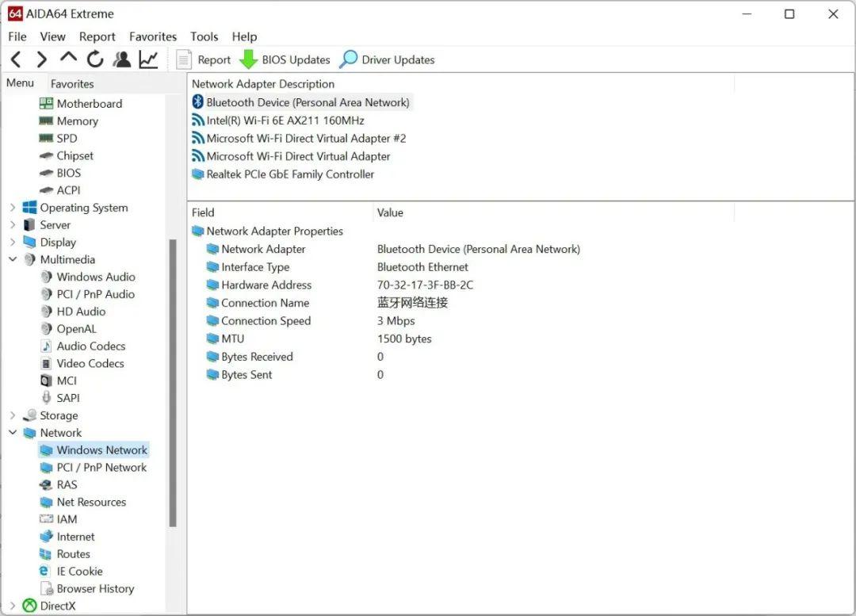This screenshot has width=856, height=616.
Task: Refresh the page with the circular arrow icon
Action: [x=95, y=59]
